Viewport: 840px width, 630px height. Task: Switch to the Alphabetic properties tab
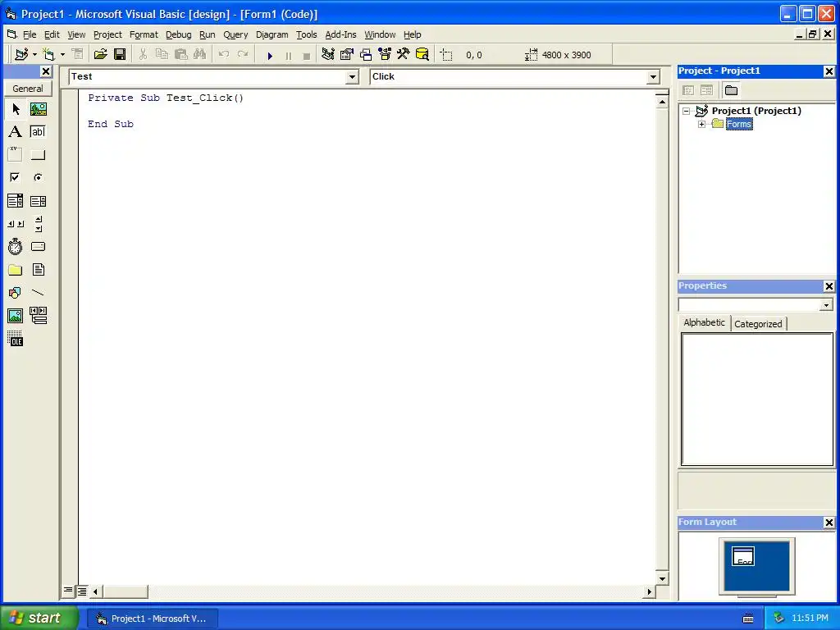pos(705,322)
